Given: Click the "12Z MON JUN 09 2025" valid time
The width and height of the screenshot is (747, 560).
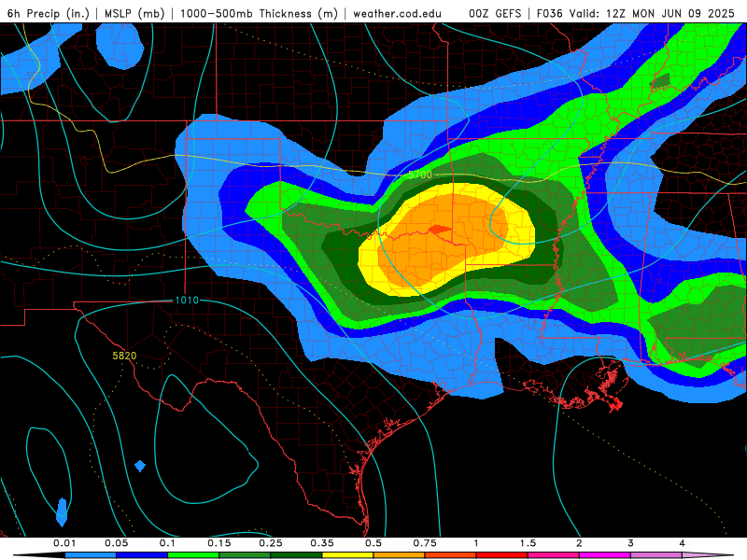Looking at the screenshot, I should coord(670,13).
